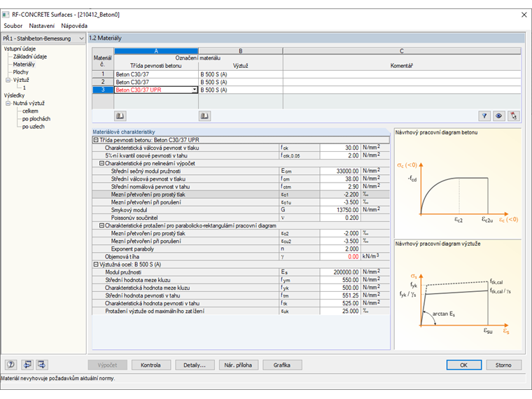Click the Kontrola button
Image resolution: width=532 pixels, height=399 pixels.
click(x=150, y=365)
